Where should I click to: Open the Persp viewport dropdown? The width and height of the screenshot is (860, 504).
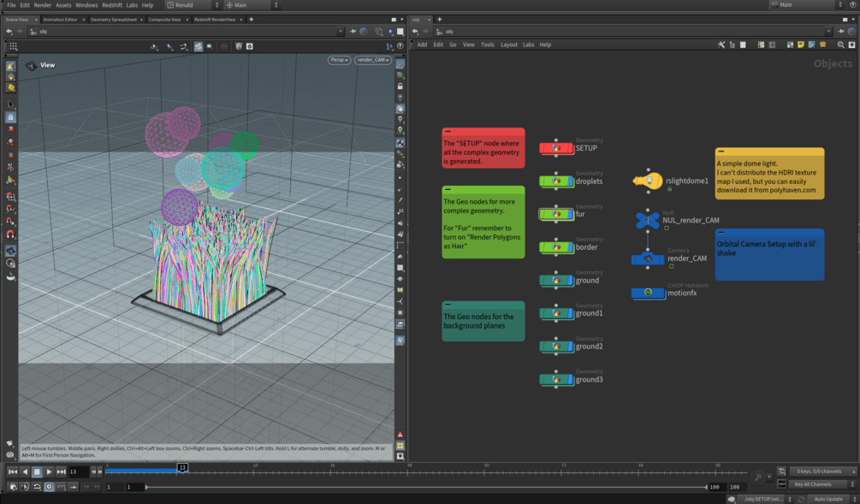pos(339,60)
